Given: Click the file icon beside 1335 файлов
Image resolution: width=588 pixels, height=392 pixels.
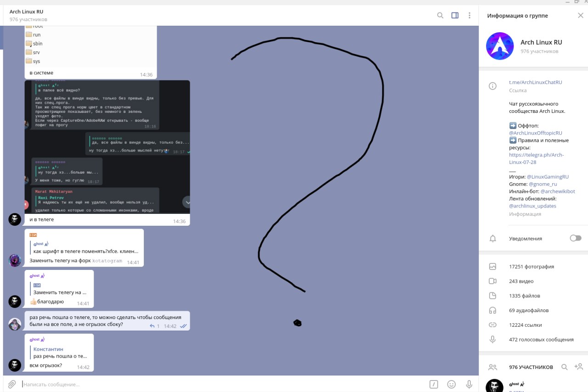Looking at the screenshot, I should pyautogui.click(x=493, y=296).
